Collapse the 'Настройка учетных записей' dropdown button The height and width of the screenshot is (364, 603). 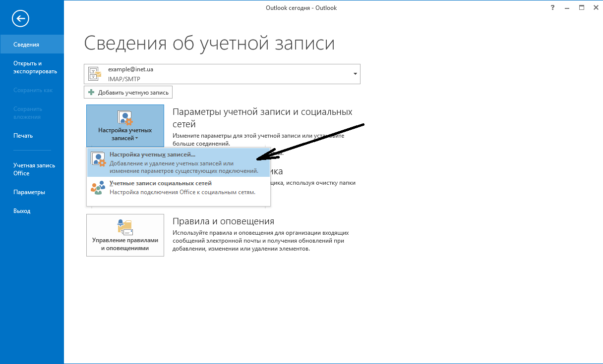coord(125,126)
